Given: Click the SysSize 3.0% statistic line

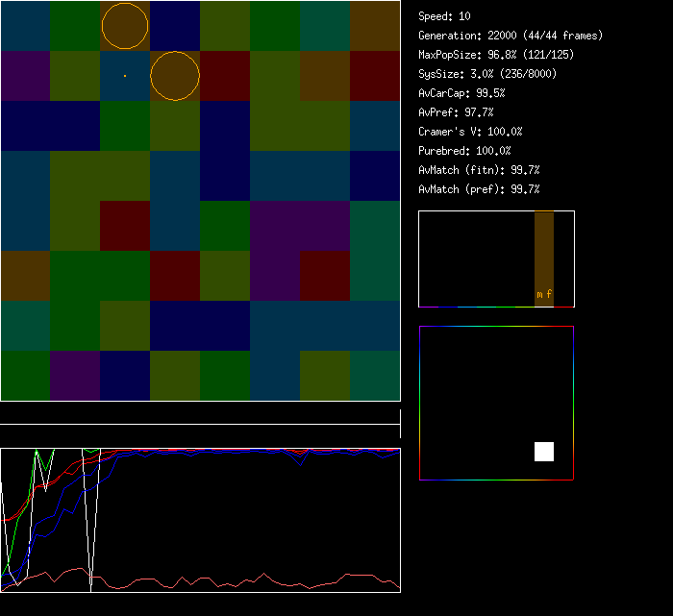Looking at the screenshot, I should 487,74.
